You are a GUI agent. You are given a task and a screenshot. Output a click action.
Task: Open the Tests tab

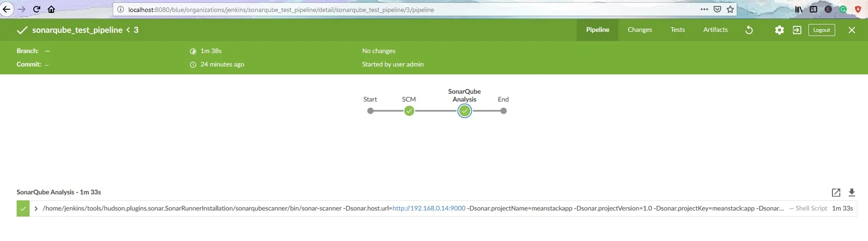678,30
